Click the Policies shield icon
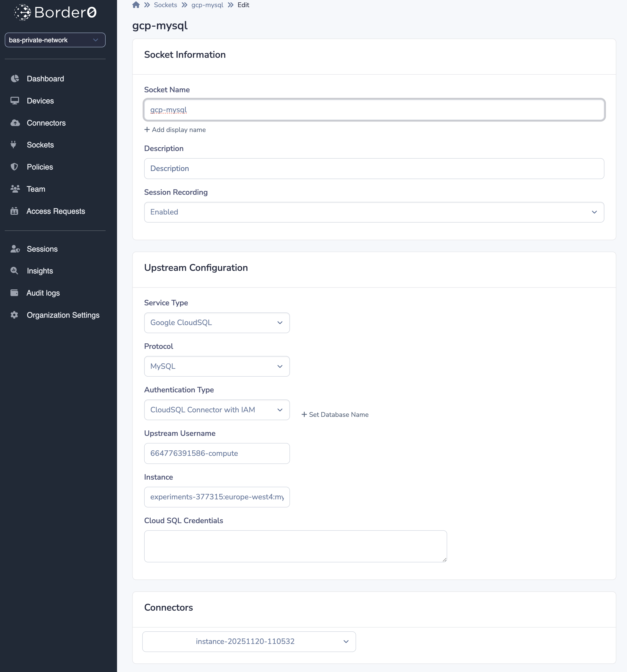627x672 pixels. pos(14,167)
